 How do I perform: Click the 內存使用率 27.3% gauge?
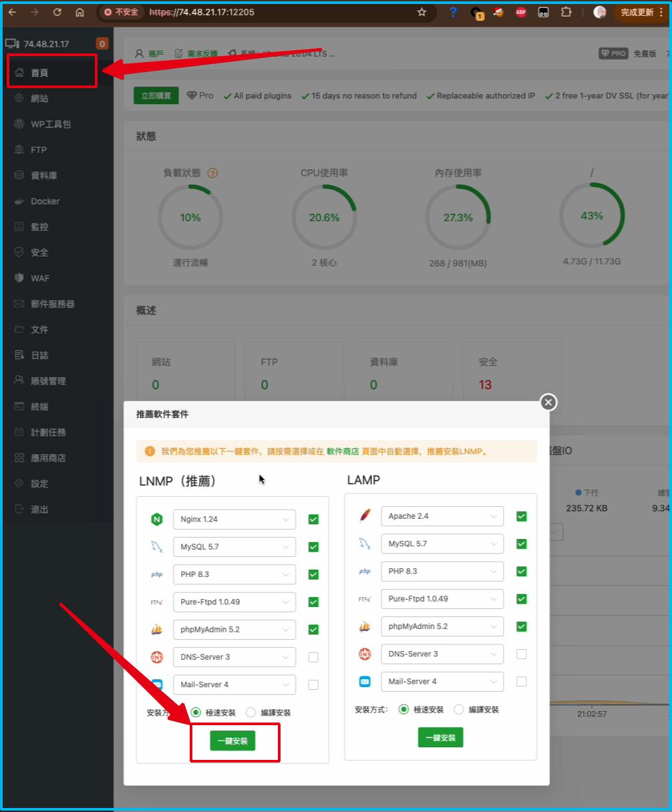[458, 218]
